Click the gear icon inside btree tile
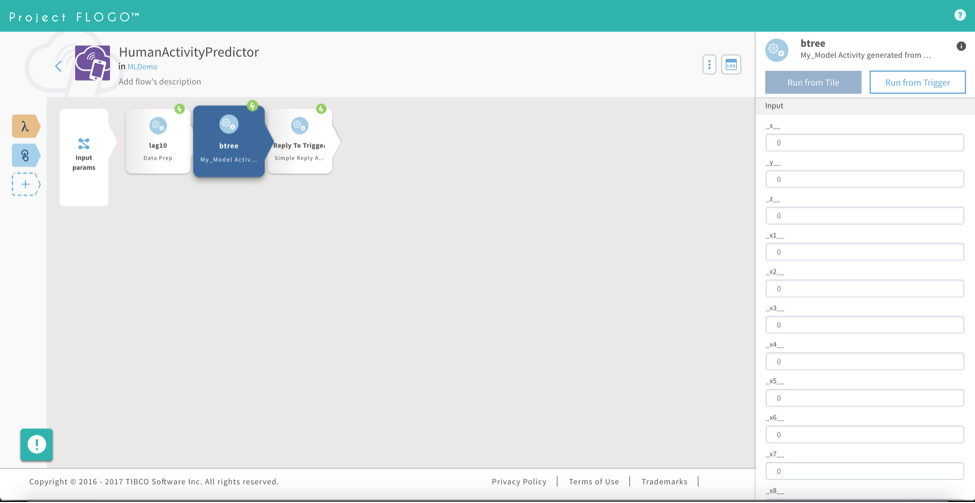The image size is (975, 503). (x=229, y=124)
